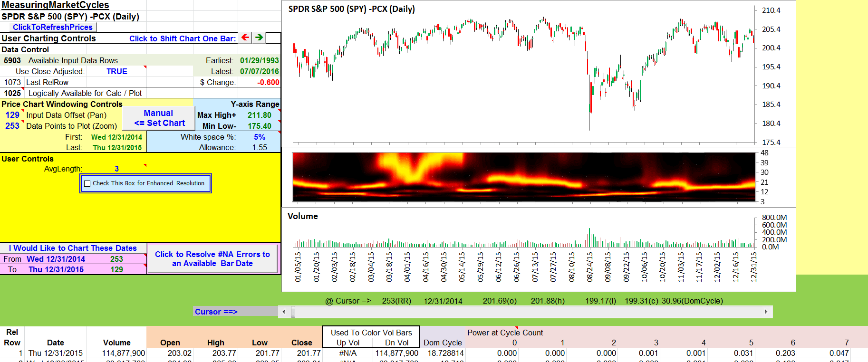
Task: Select the Open column header
Action: pyautogui.click(x=170, y=343)
